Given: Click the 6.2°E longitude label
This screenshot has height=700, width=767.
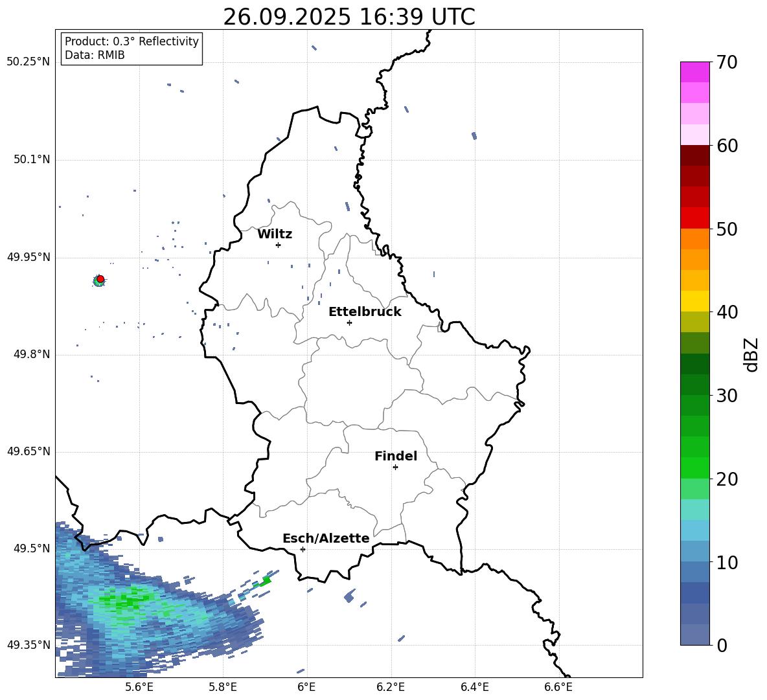Looking at the screenshot, I should (x=391, y=687).
